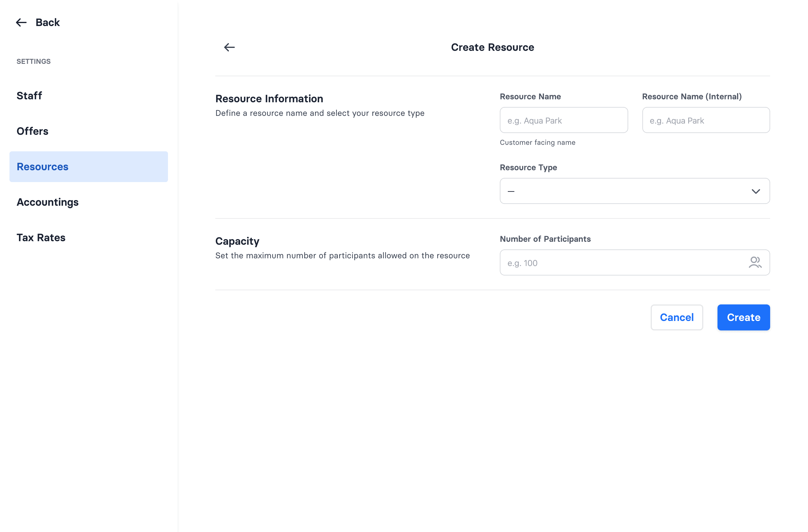
Task: Click the Back label in sidebar
Action: [x=48, y=22]
